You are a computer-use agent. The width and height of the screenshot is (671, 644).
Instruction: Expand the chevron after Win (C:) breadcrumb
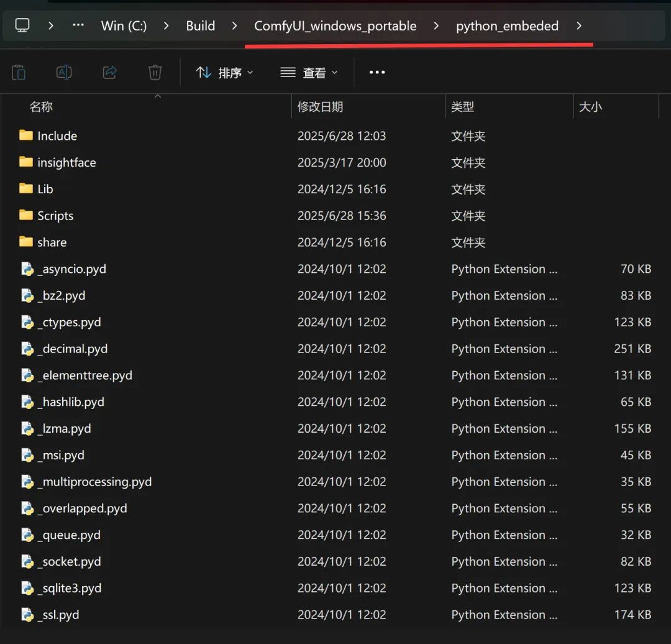(167, 25)
